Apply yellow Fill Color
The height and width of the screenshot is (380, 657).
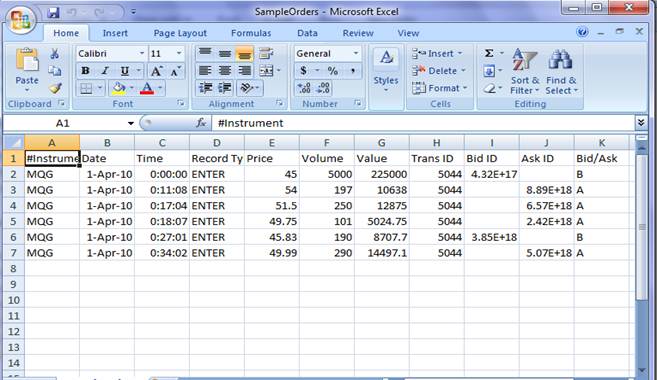tap(119, 88)
